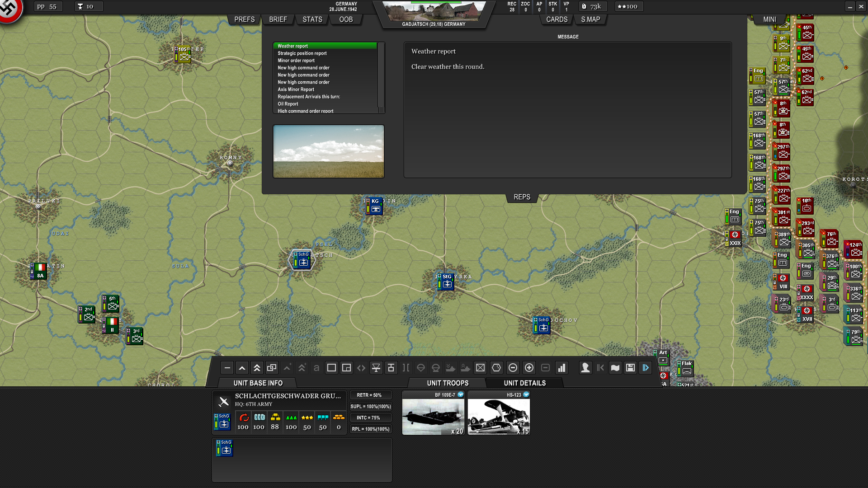The width and height of the screenshot is (868, 488).
Task: Select the 105th infantry unit on map
Action: [183, 54]
